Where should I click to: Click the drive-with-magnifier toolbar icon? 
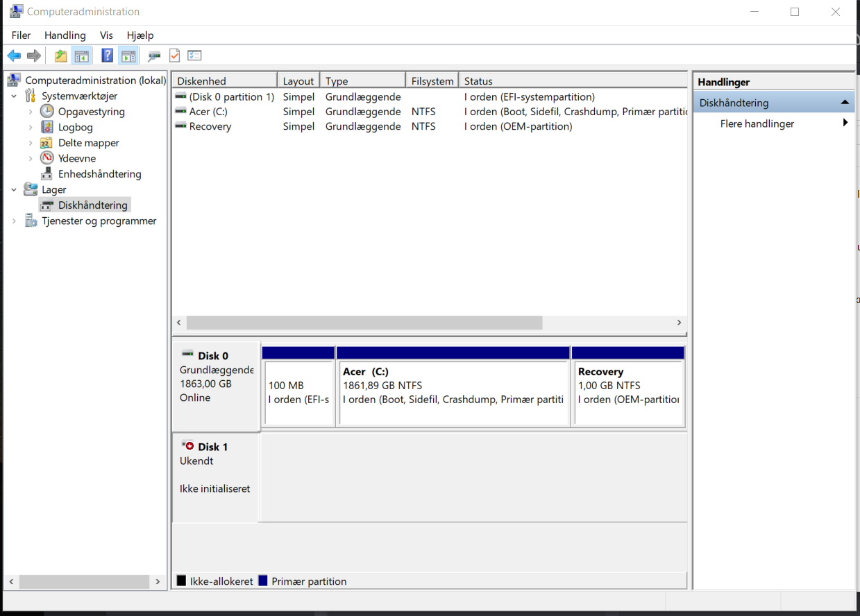(x=154, y=55)
